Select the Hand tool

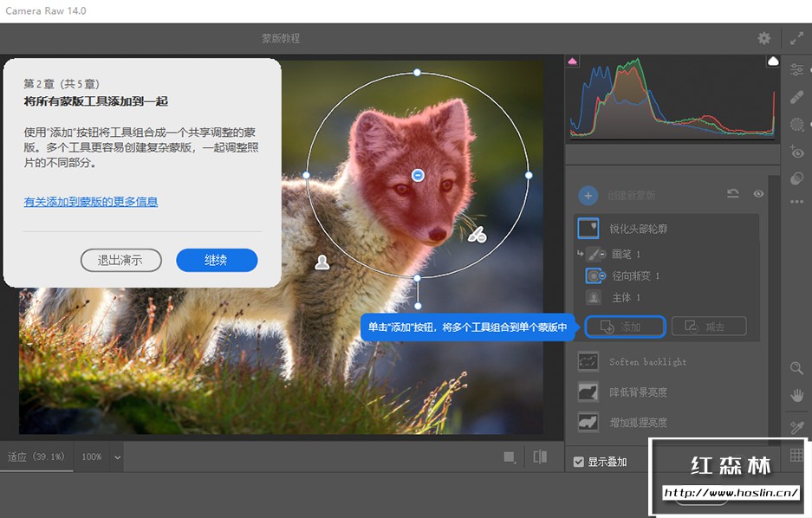(796, 397)
